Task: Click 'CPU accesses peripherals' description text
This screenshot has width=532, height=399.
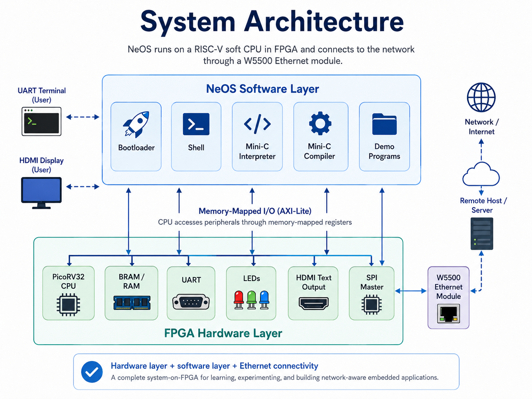Action: pos(255,222)
